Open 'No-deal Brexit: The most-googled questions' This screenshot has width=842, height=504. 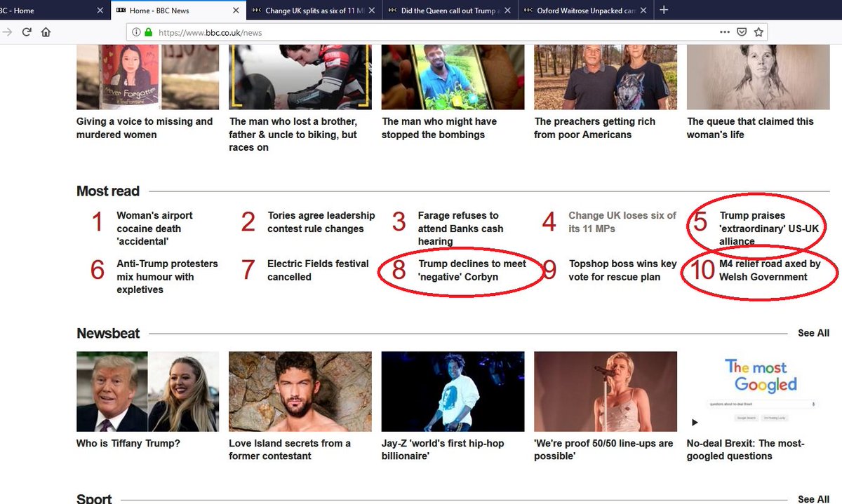pyautogui.click(x=745, y=449)
